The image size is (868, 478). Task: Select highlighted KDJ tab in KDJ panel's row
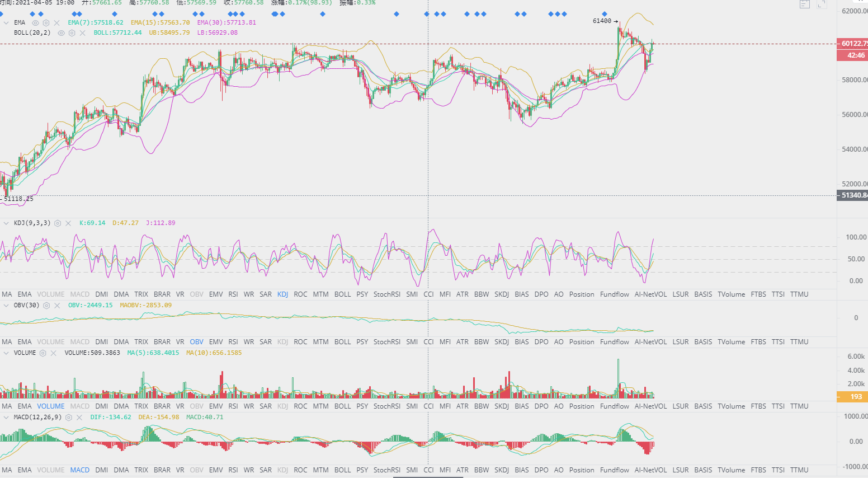[x=282, y=294]
